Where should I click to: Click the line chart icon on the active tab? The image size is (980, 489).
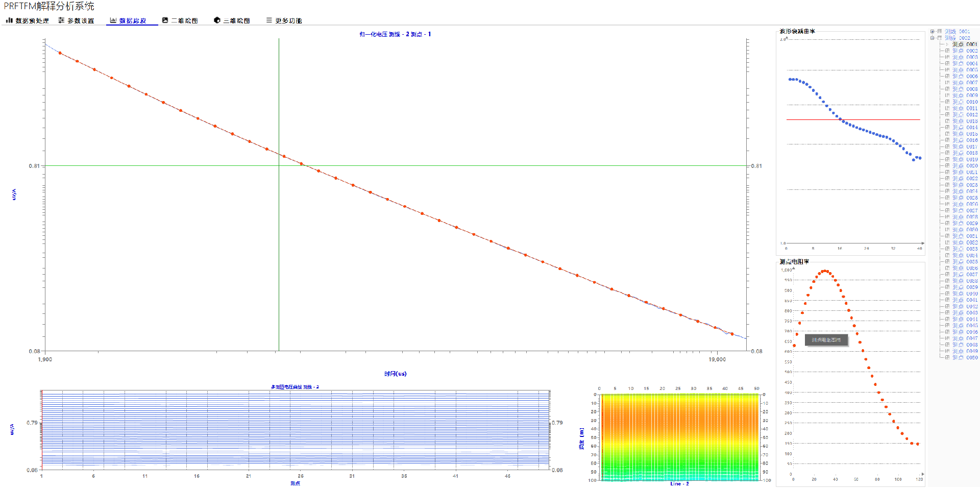point(113,20)
